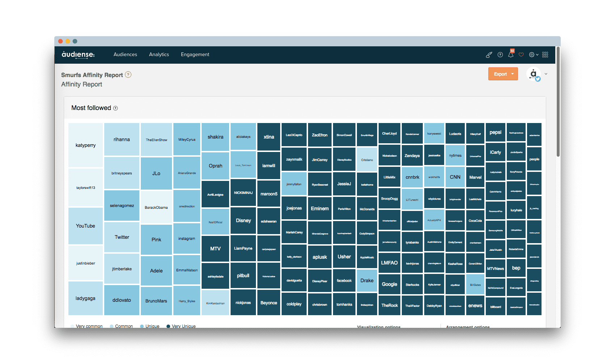This screenshot has width=615, height=364.
Task: Choose the rihanna tile
Action: (122, 139)
